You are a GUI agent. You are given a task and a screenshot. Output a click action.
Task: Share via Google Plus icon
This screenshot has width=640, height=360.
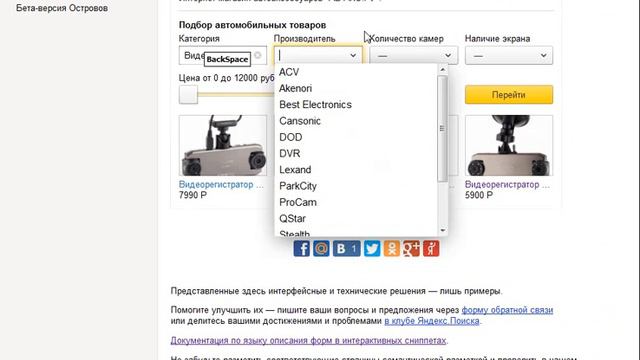(411, 248)
